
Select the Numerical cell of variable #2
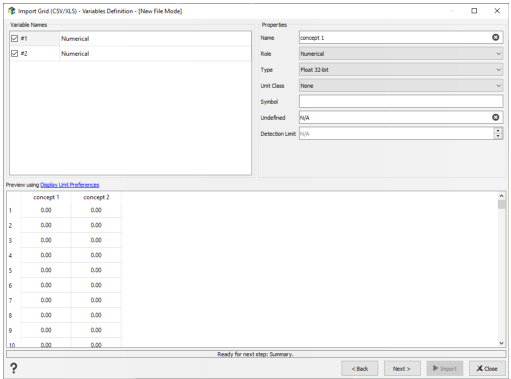(x=155, y=54)
